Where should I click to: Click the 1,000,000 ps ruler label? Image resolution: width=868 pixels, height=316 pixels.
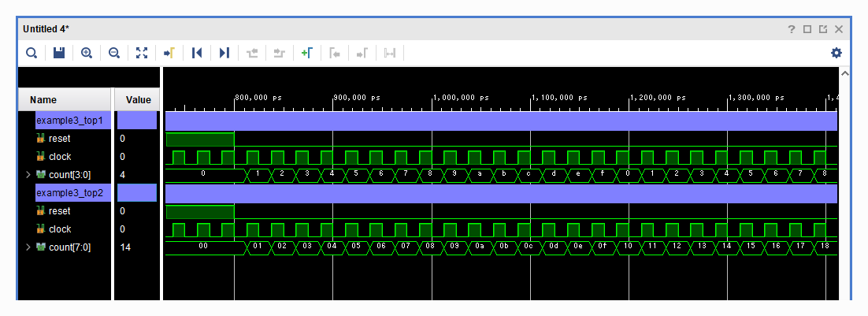461,98
